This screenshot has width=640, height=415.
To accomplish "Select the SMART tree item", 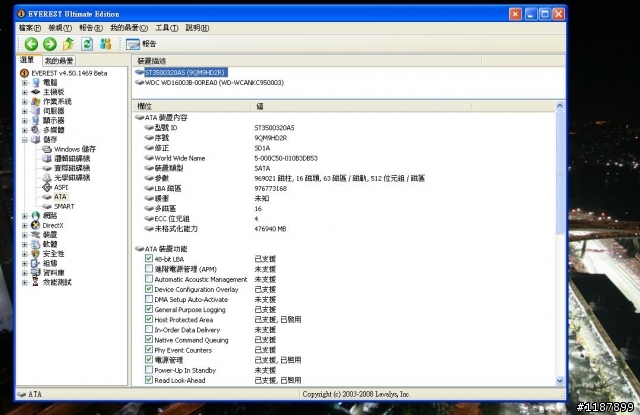I will 64,206.
